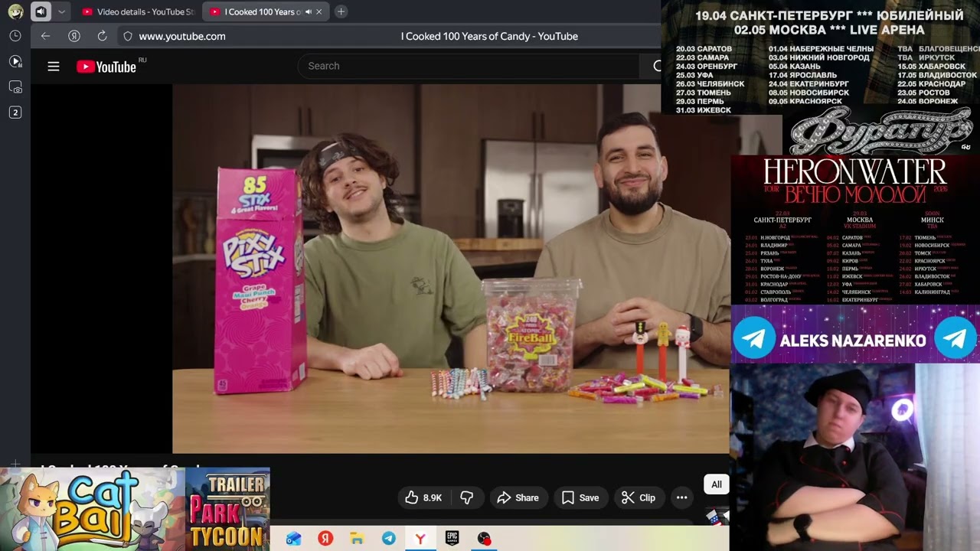This screenshot has height=551, width=980.
Task: Switch to Yandex Browser in taskbar
Action: click(x=420, y=539)
